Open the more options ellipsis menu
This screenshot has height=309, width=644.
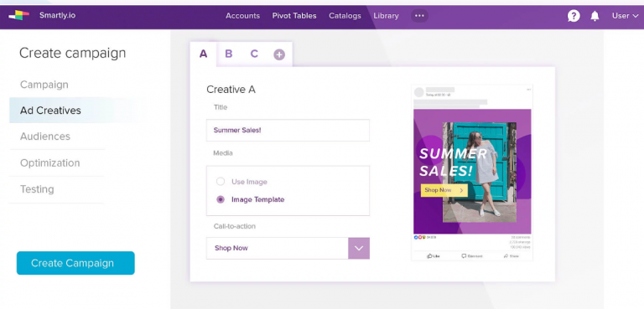pos(419,16)
